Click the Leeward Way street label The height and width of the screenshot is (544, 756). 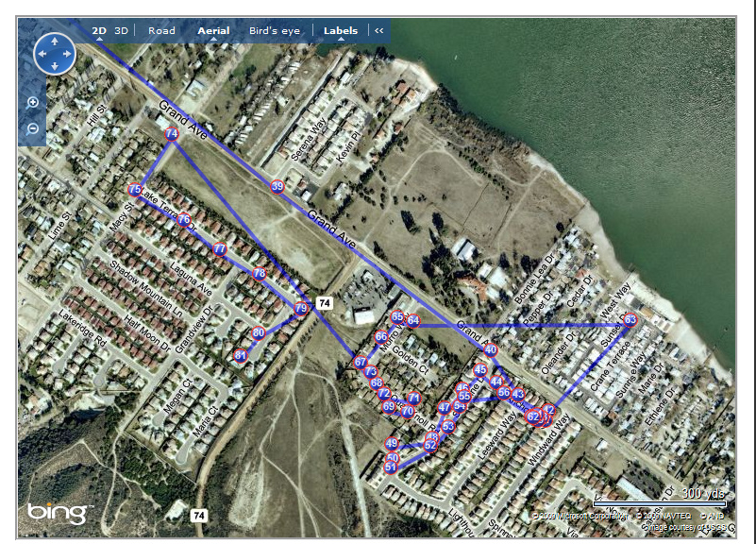tap(497, 435)
